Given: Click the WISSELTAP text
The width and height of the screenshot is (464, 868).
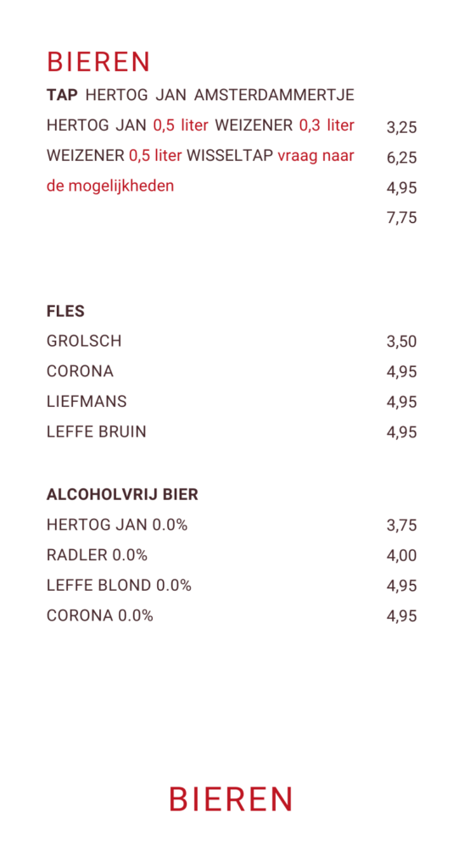Looking at the screenshot, I should (230, 156).
